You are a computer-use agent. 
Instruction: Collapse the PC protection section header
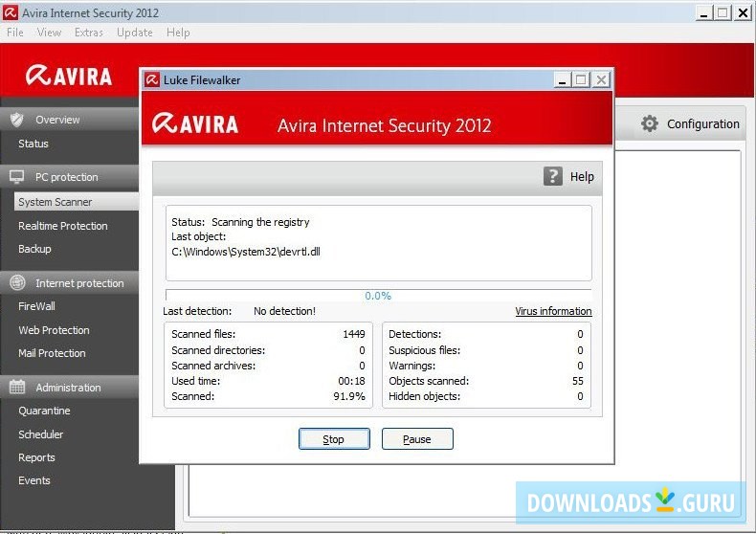(70, 177)
